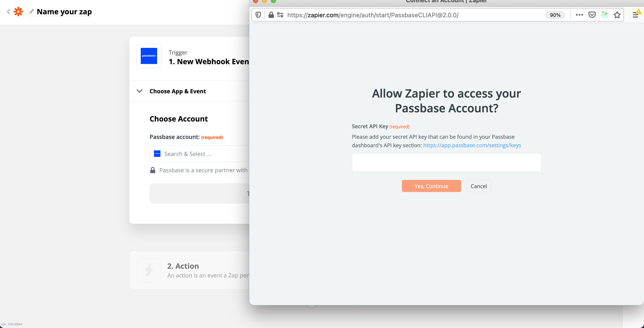Open the Zapier home logo
644x328 pixels.
coord(18,11)
